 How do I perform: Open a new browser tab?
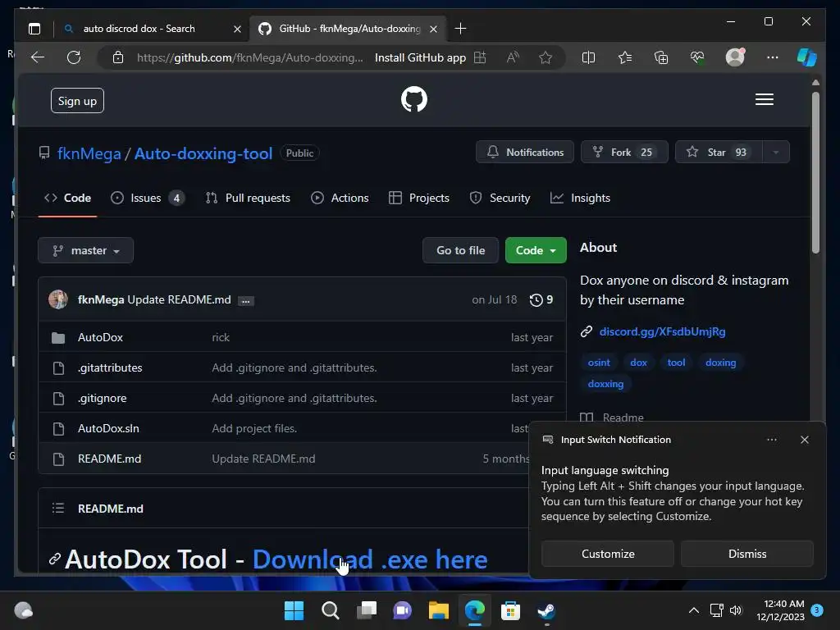(x=460, y=29)
